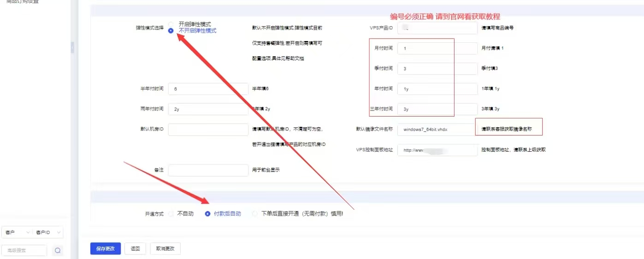
Task: Choose 付款后自动 provisioning option
Action: coord(207,214)
